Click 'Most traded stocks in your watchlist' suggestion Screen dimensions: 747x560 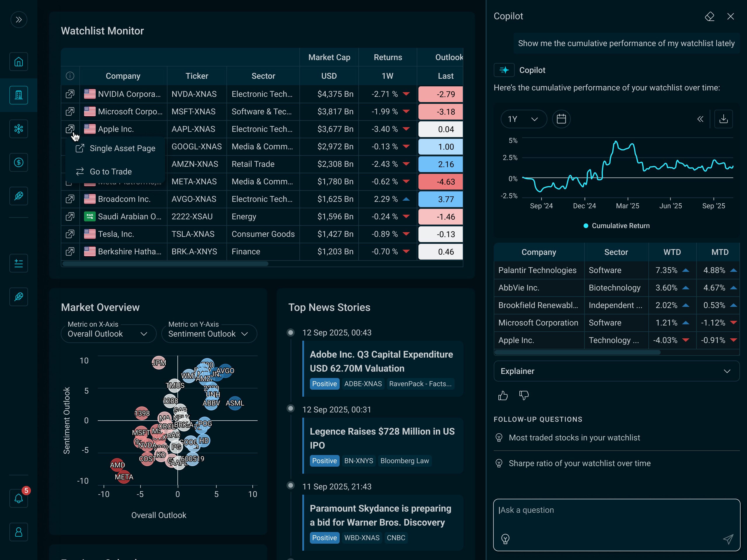[x=574, y=437]
